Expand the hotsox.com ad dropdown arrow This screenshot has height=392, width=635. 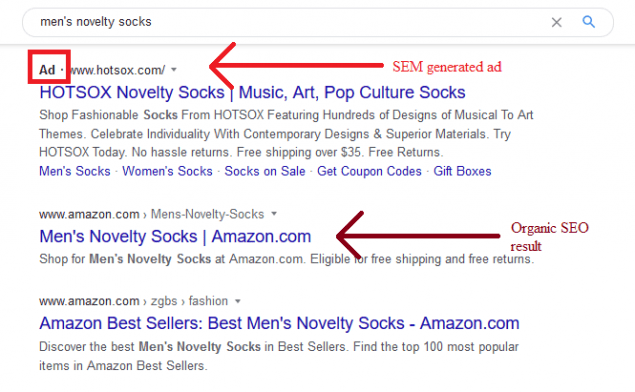click(174, 70)
